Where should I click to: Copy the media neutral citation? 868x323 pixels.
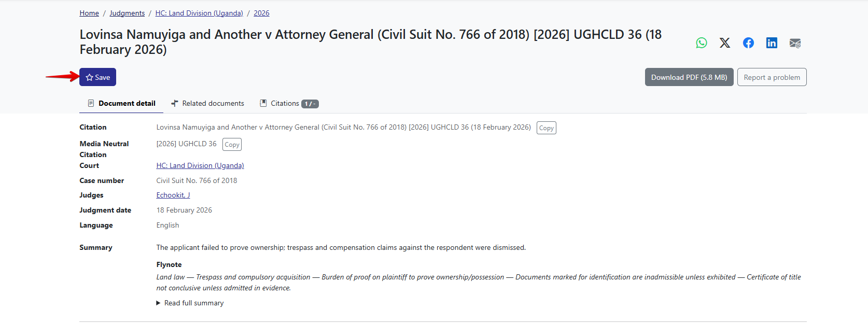pos(232,145)
